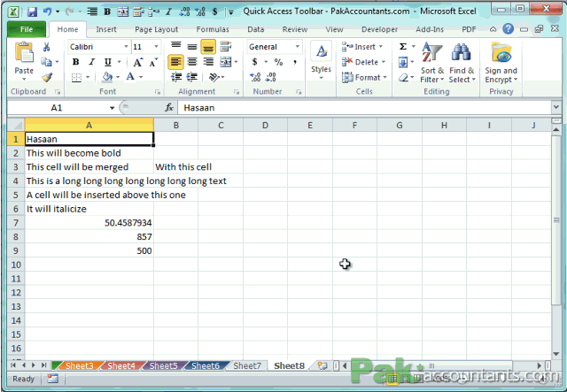Toggle Center alignment in Alignment group
Image resolution: width=567 pixels, height=392 pixels.
tap(192, 62)
